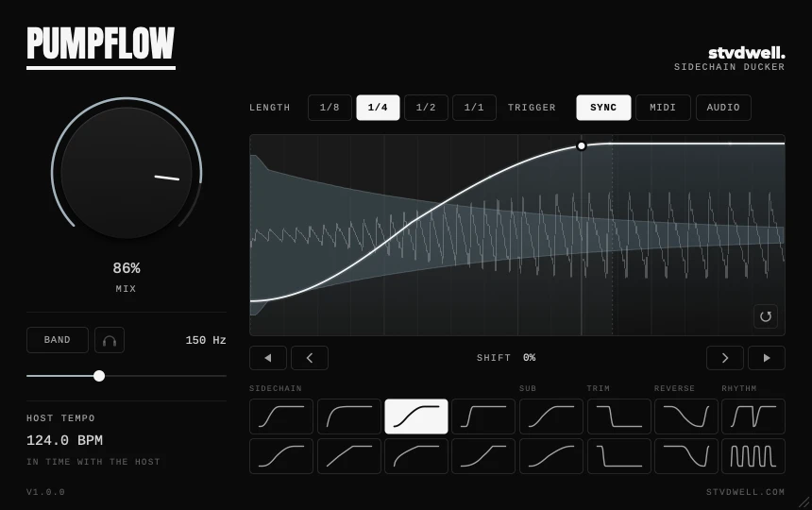Select the top-row SUB curve preset
Image resolution: width=812 pixels, height=510 pixels.
[551, 416]
